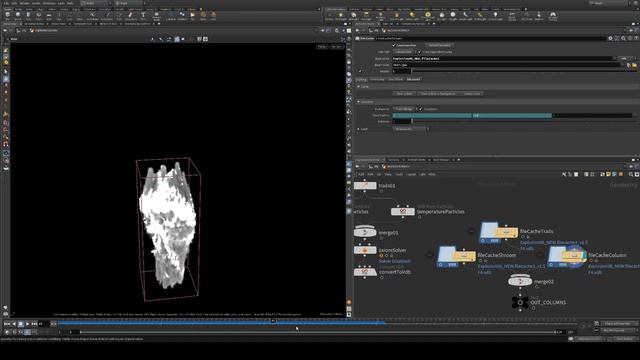Image resolution: width=640 pixels, height=360 pixels.
Task: Click the Substeps slider
Action: pos(522,121)
